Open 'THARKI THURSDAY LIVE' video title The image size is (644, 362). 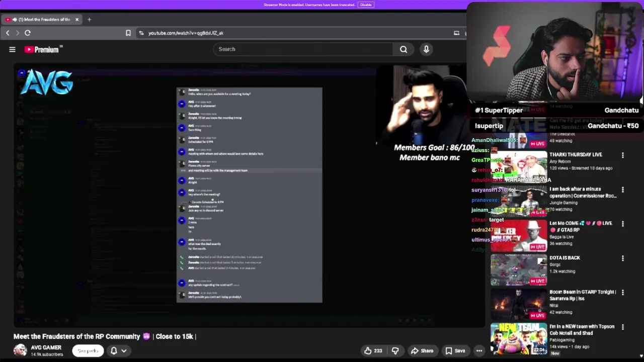pos(576,155)
